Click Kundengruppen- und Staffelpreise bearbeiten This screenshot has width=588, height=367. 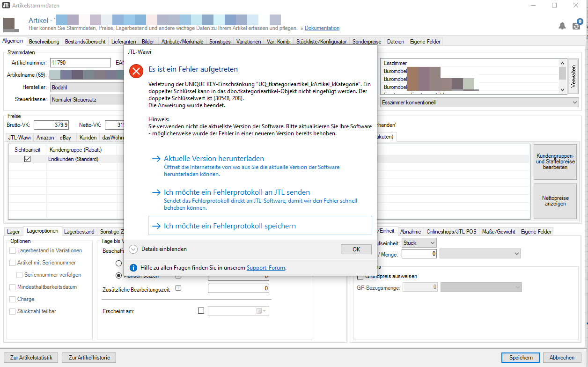555,161
